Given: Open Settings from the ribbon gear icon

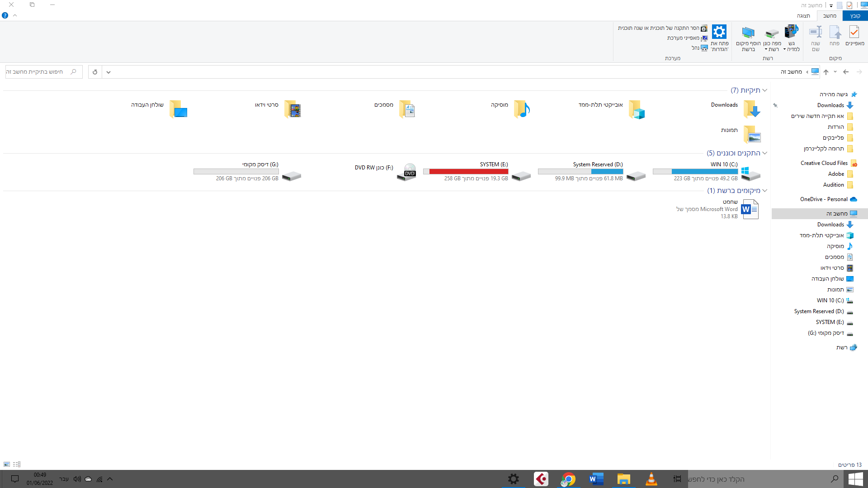Looking at the screenshot, I should coord(719,33).
